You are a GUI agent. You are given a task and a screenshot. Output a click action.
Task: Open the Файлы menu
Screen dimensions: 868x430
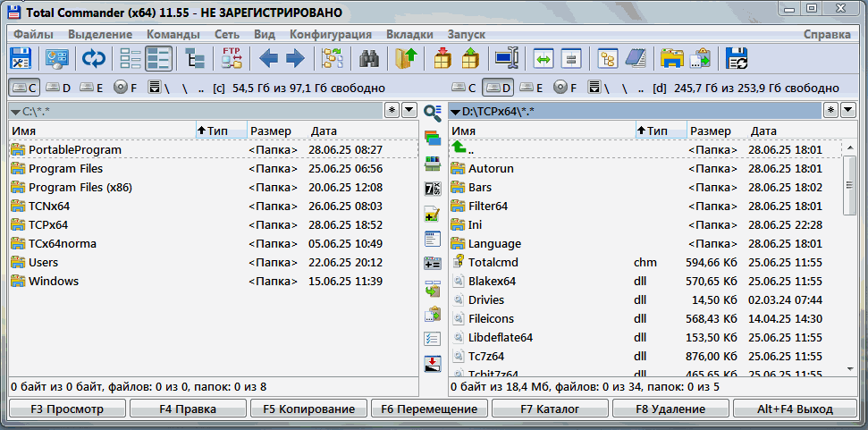(x=33, y=34)
